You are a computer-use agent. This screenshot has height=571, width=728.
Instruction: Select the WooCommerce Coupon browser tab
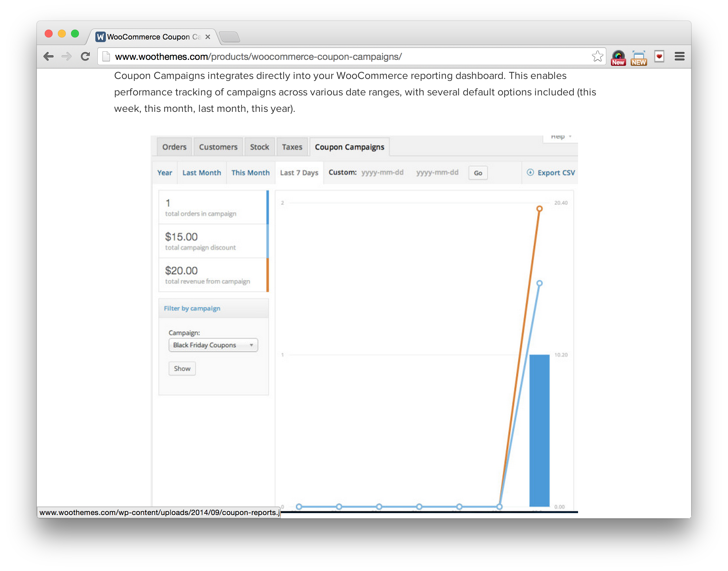[153, 37]
